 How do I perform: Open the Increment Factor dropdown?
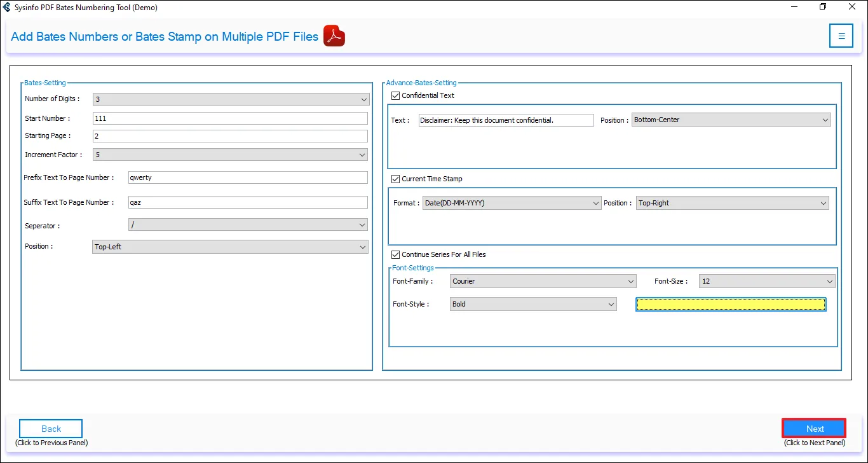[231, 155]
